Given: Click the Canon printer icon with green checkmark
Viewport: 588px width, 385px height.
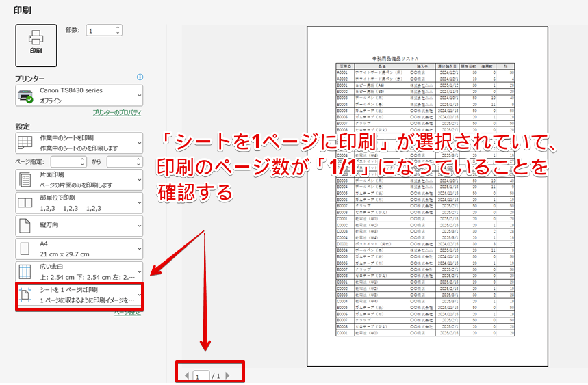Looking at the screenshot, I should [25, 96].
